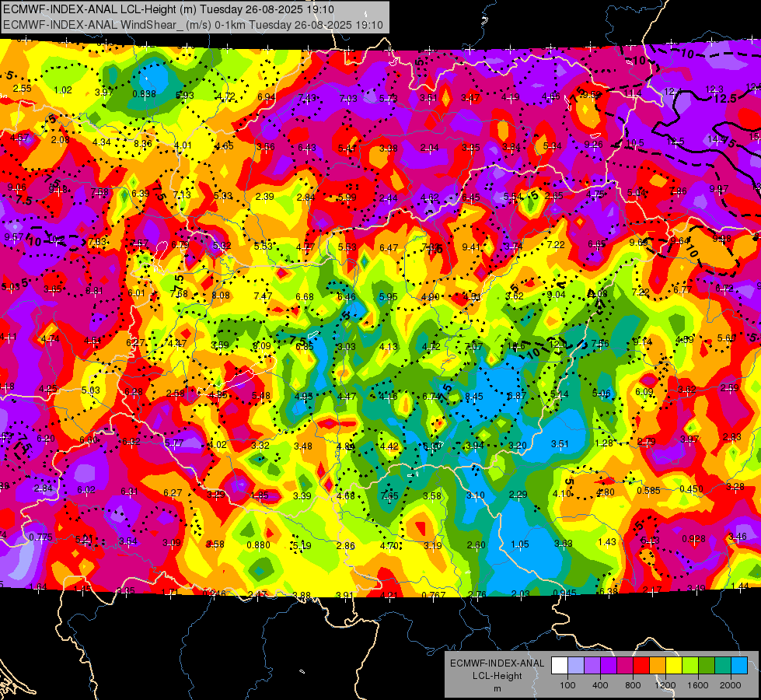Click the wind shear value '1.05'
761x700 pixels.
tap(520, 544)
